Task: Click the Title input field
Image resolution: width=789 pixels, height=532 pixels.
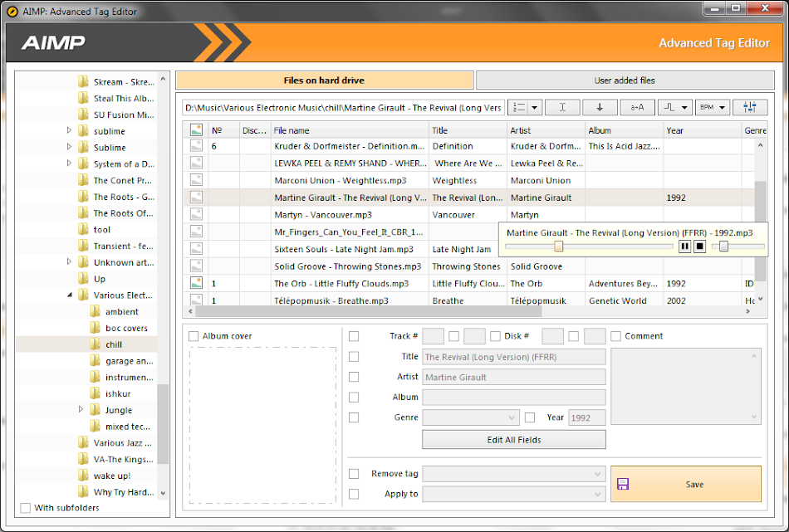Action: (514, 357)
